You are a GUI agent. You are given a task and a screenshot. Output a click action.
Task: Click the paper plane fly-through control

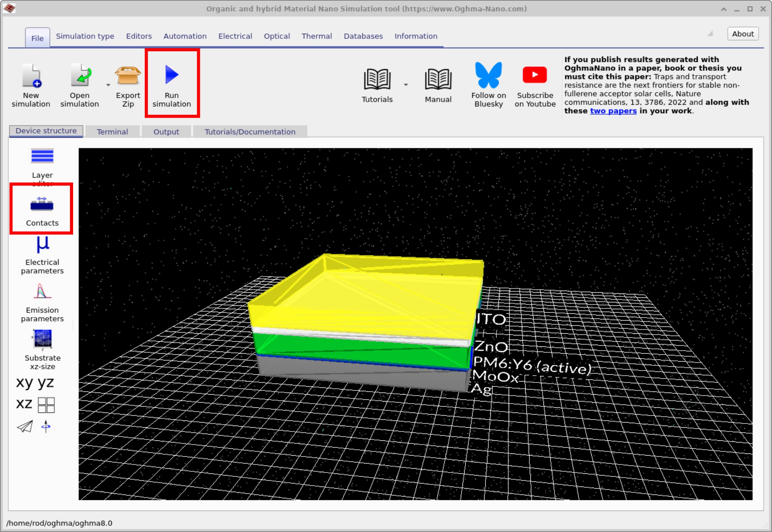tap(24, 427)
